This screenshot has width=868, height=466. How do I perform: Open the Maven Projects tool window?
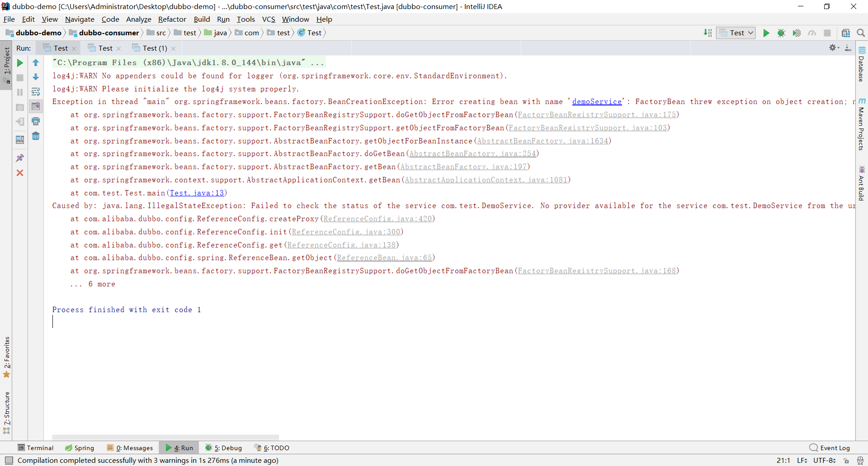(x=862, y=124)
